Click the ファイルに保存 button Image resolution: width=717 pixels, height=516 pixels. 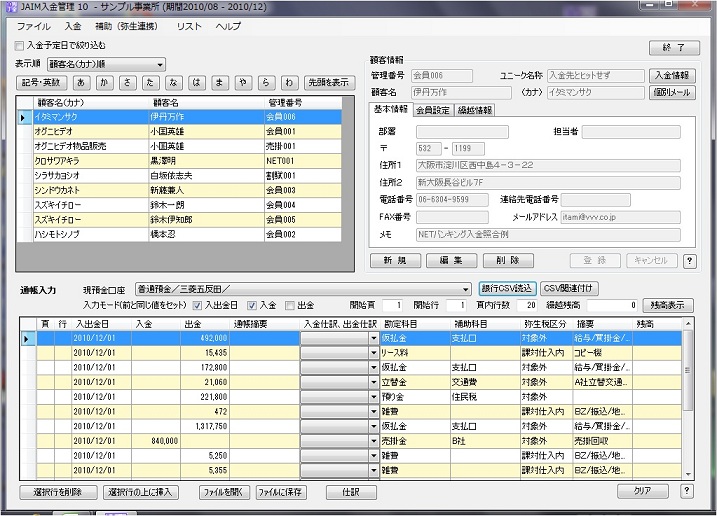(x=281, y=492)
